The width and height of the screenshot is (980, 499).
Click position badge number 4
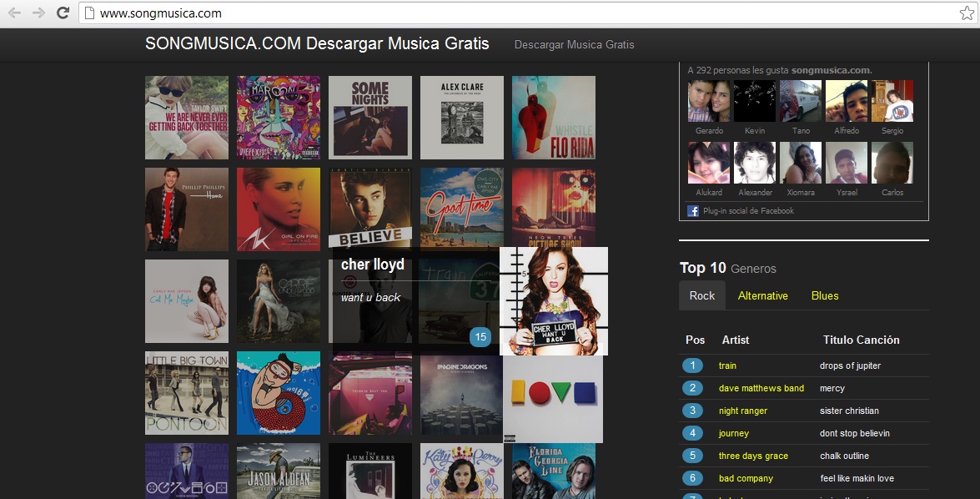pos(692,433)
